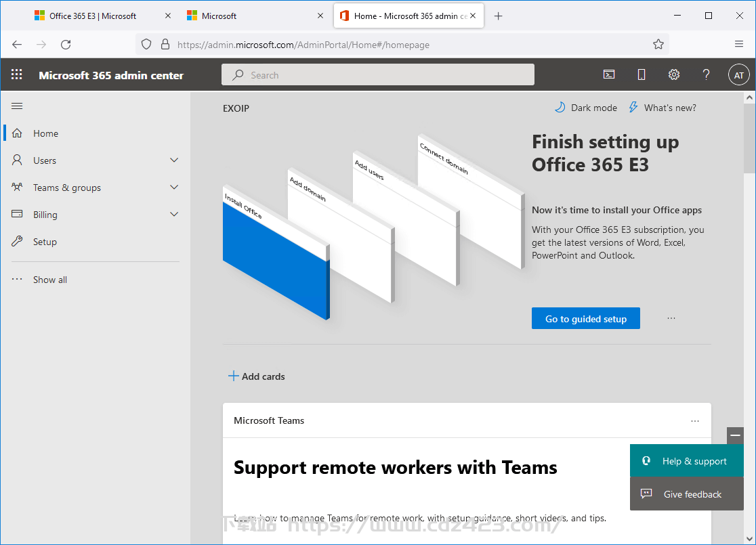Click the Help & support headset icon
The height and width of the screenshot is (545, 756).
pos(646,460)
